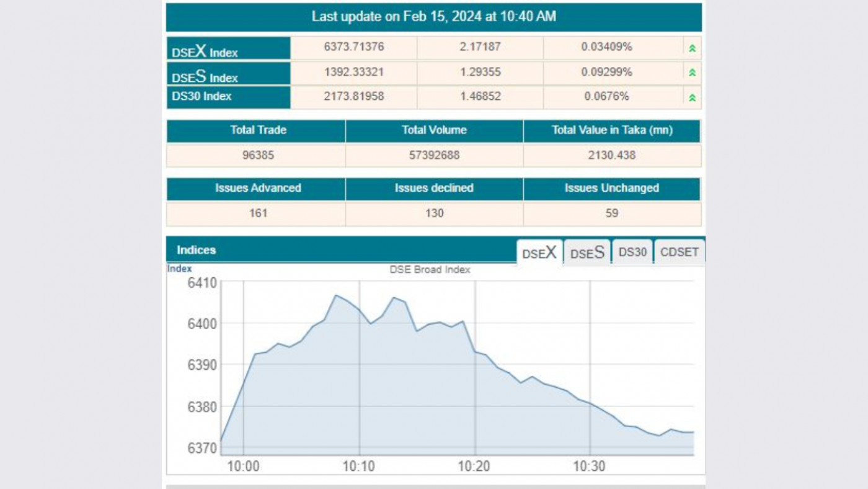Click the 6390 y-axis label
Viewport: 868px width, 489px height.
click(x=202, y=365)
